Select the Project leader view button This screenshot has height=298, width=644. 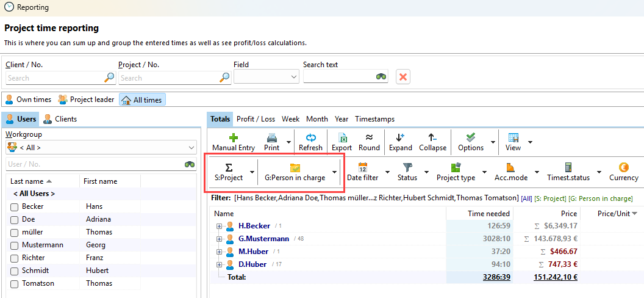pyautogui.click(x=86, y=100)
